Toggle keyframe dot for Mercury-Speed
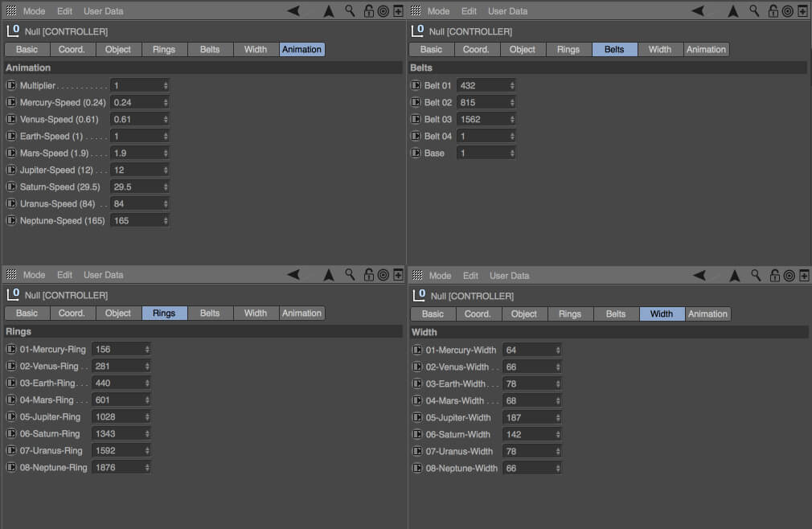Viewport: 812px width, 529px height. (x=11, y=102)
